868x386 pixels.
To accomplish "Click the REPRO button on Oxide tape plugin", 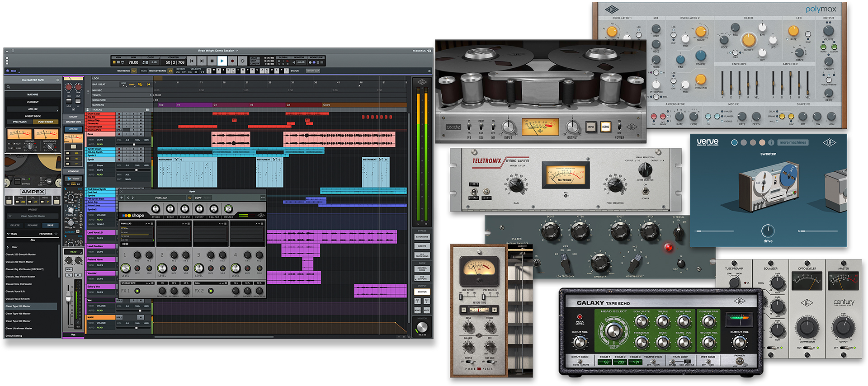I will point(606,127).
